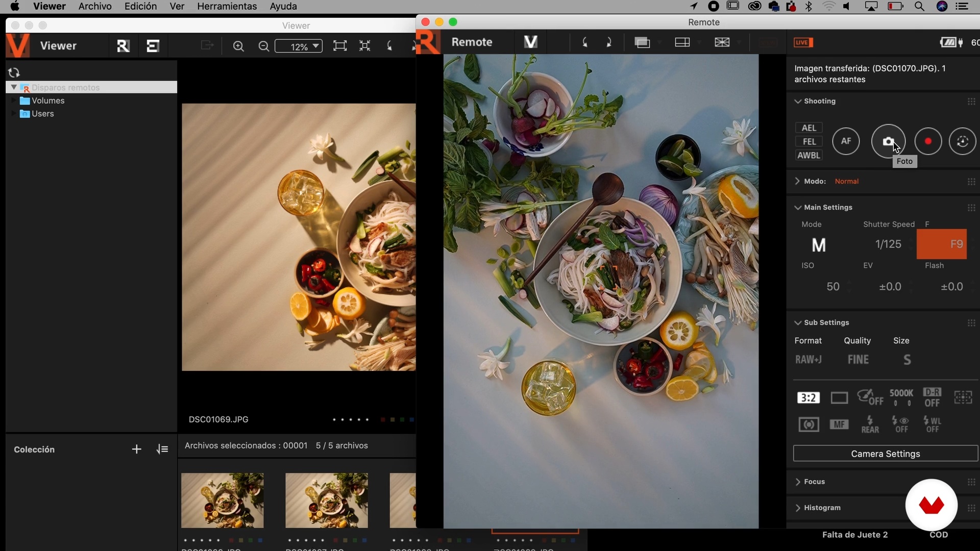
Task: Rotate live view right in Remote
Action: pyautogui.click(x=608, y=42)
